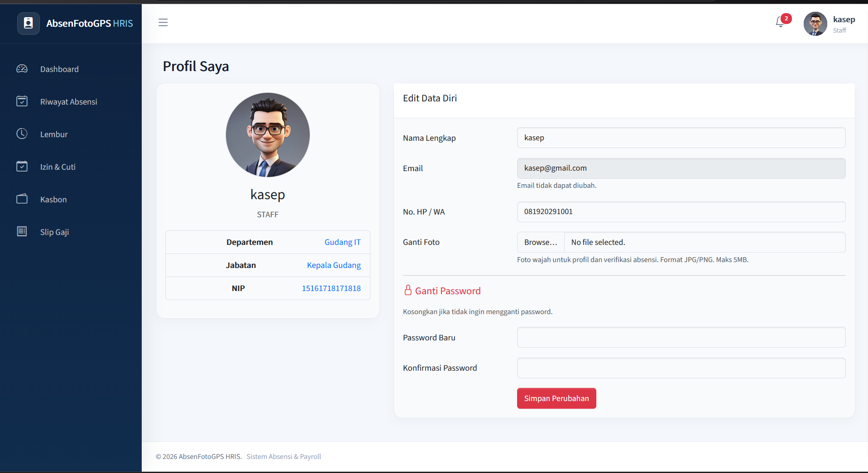The width and height of the screenshot is (868, 473).
Task: Focus the Nama Lengkap input field
Action: tap(681, 138)
